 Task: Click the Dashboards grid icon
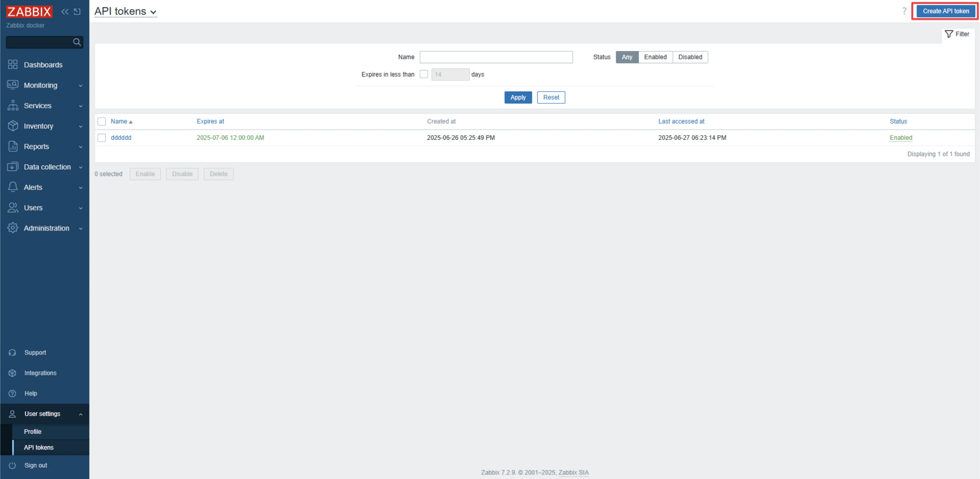tap(13, 64)
